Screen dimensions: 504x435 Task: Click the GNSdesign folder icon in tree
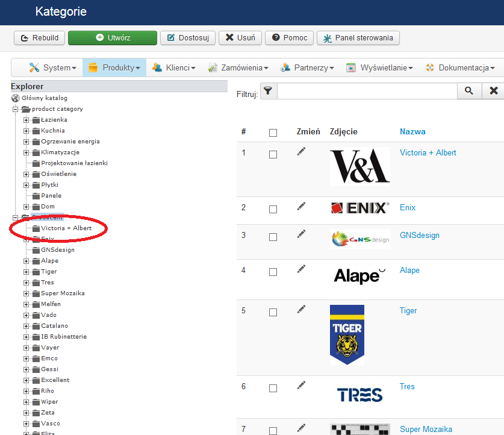[x=36, y=250]
